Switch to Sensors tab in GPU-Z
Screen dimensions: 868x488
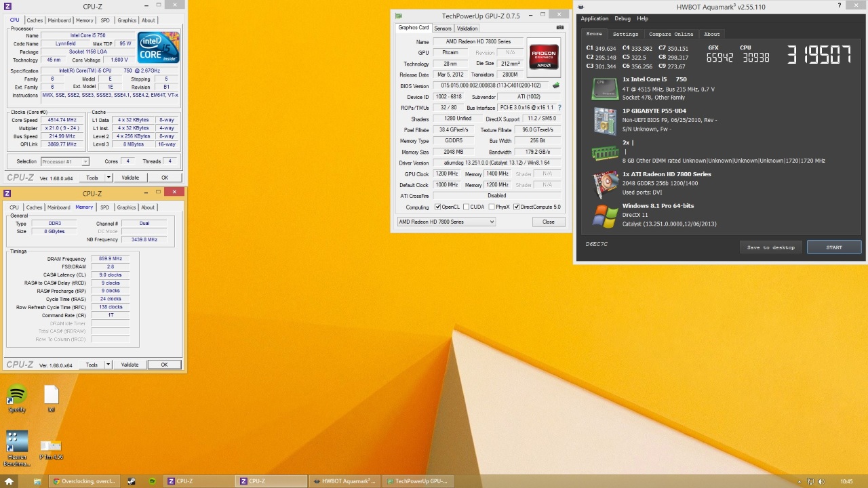click(443, 28)
